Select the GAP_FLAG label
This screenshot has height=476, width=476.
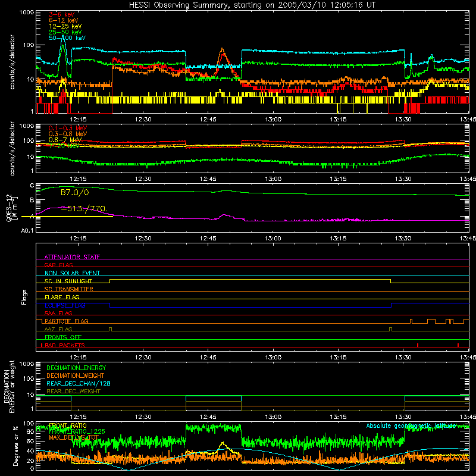(x=58, y=265)
